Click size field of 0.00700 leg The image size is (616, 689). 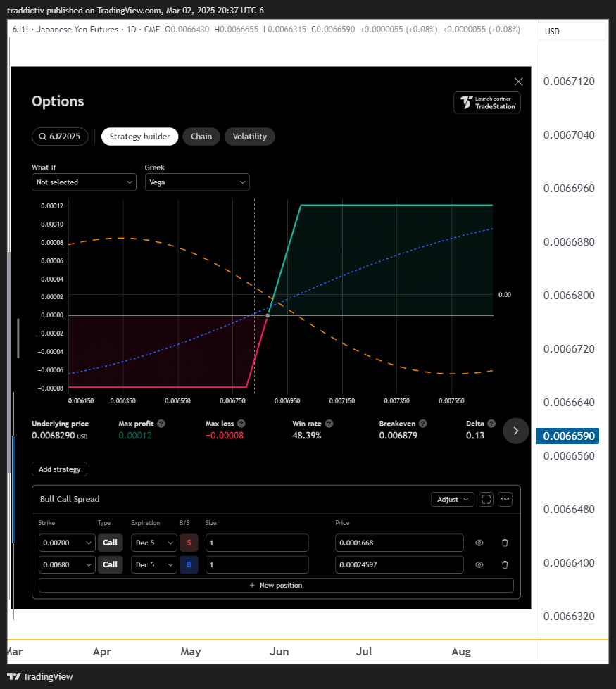257,543
